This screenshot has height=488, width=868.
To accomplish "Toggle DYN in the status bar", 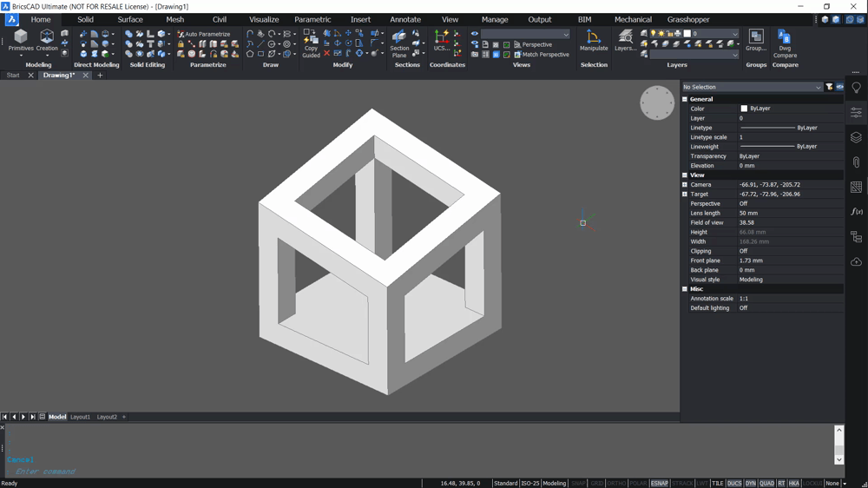I will pyautogui.click(x=751, y=483).
